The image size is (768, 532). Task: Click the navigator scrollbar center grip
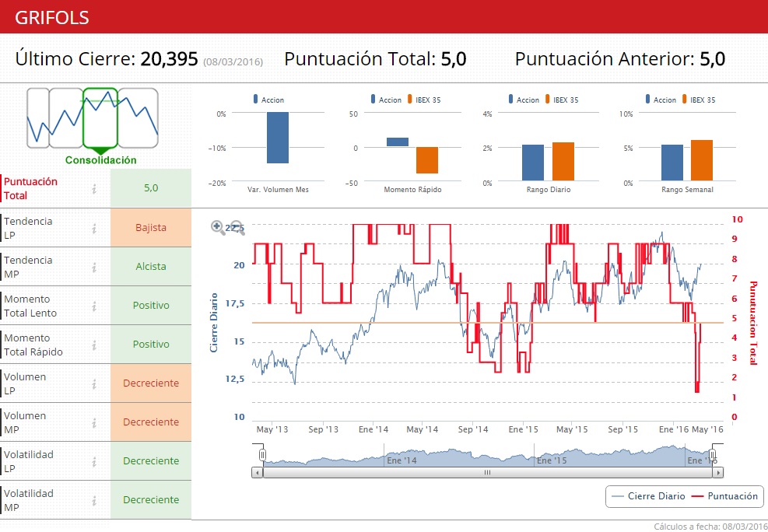[x=487, y=473]
